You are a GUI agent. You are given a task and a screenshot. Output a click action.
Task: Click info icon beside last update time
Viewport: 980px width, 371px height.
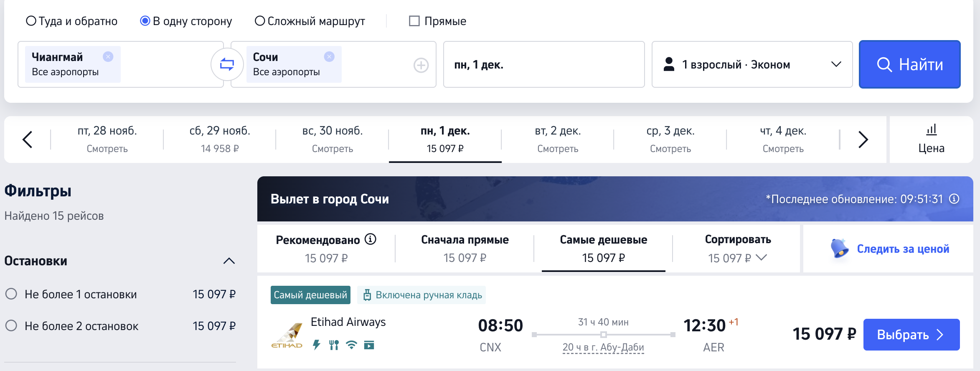click(x=954, y=199)
